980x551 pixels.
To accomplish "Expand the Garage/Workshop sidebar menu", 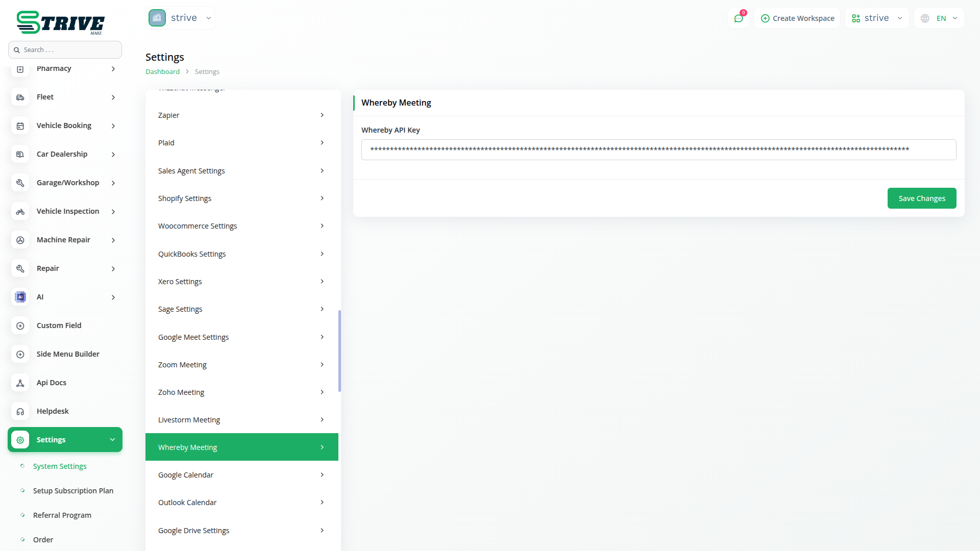I will coord(113,183).
